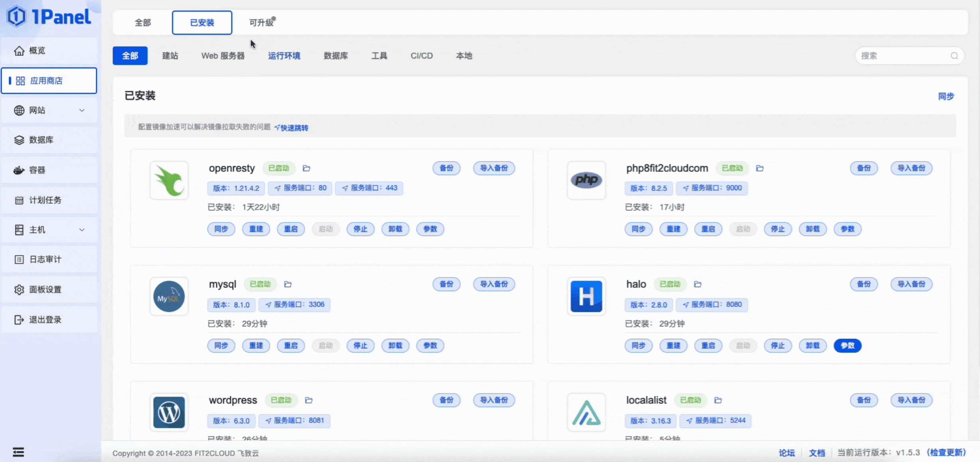
Task: Open the 容器 container manager from sidebar
Action: [x=40, y=170]
